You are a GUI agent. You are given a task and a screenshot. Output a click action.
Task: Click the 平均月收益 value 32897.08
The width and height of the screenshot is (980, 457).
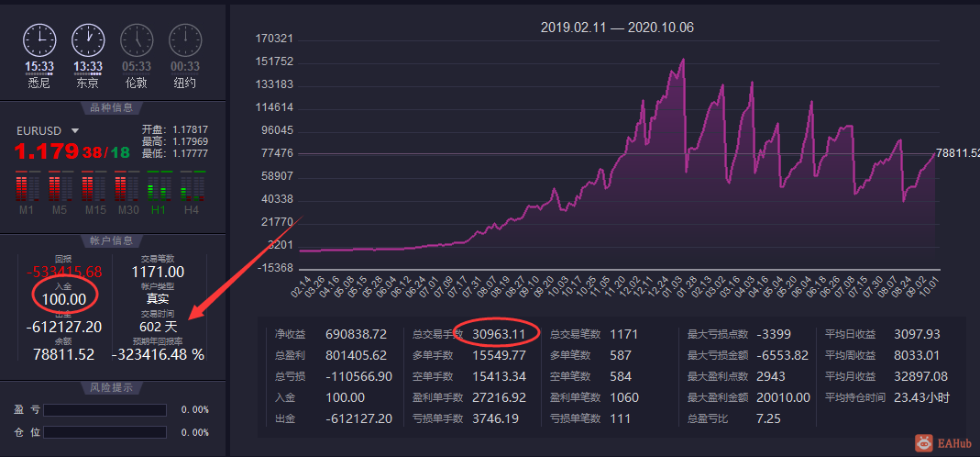(x=920, y=376)
